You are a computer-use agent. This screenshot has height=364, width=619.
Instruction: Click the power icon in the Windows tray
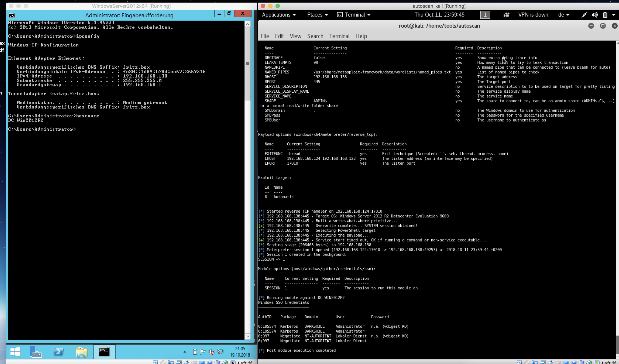point(195,352)
